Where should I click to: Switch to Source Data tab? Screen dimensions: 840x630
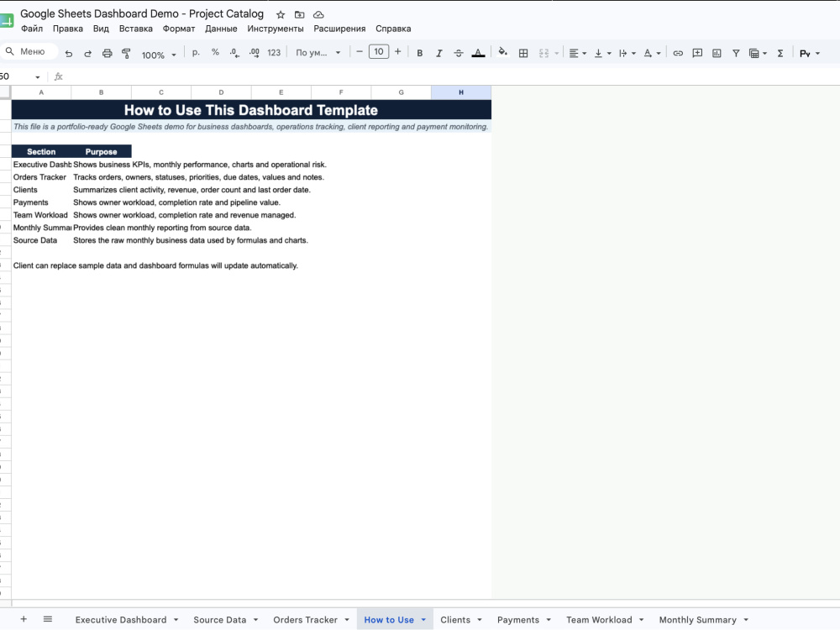219,620
